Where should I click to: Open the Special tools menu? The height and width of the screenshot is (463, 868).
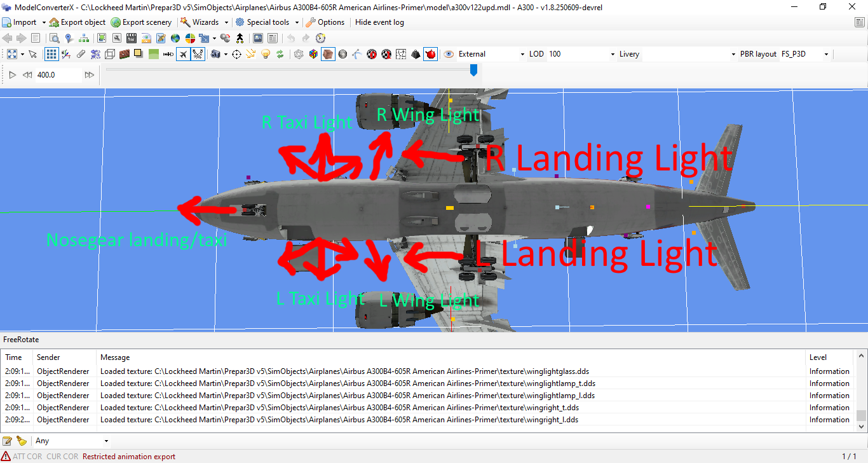(267, 22)
